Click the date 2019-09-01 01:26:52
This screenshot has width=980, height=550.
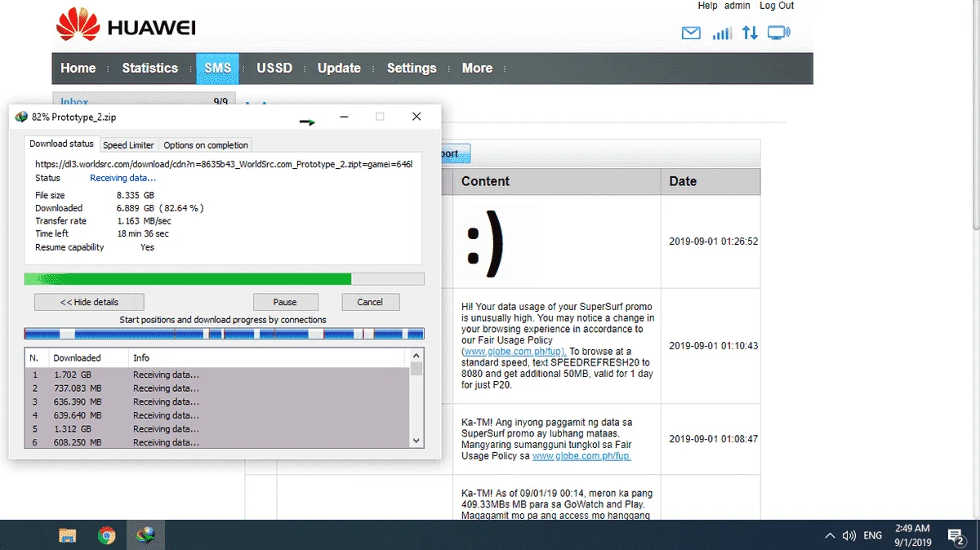click(x=714, y=242)
